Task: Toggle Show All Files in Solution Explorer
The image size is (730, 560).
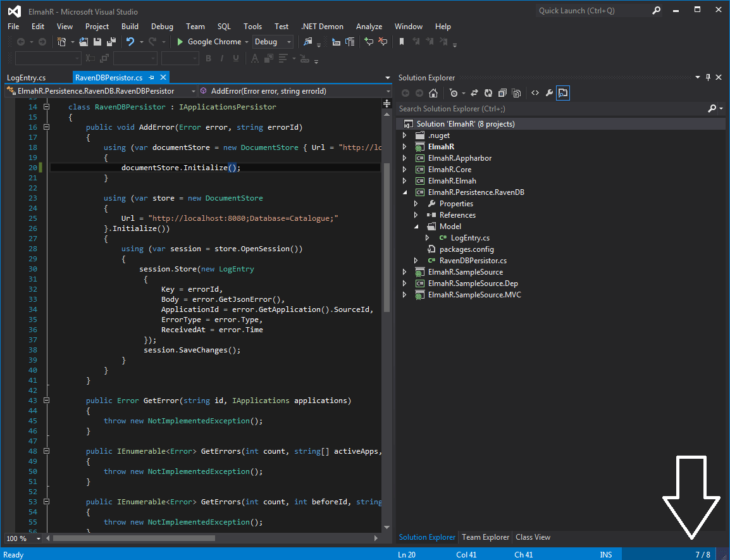Action: tap(517, 93)
